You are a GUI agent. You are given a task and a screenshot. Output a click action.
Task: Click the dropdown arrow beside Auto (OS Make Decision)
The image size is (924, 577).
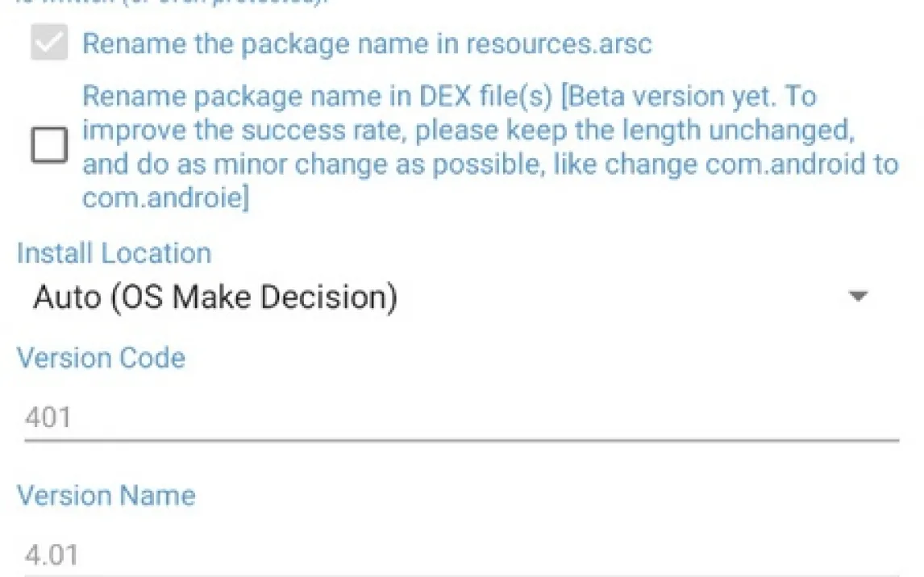[x=859, y=297]
